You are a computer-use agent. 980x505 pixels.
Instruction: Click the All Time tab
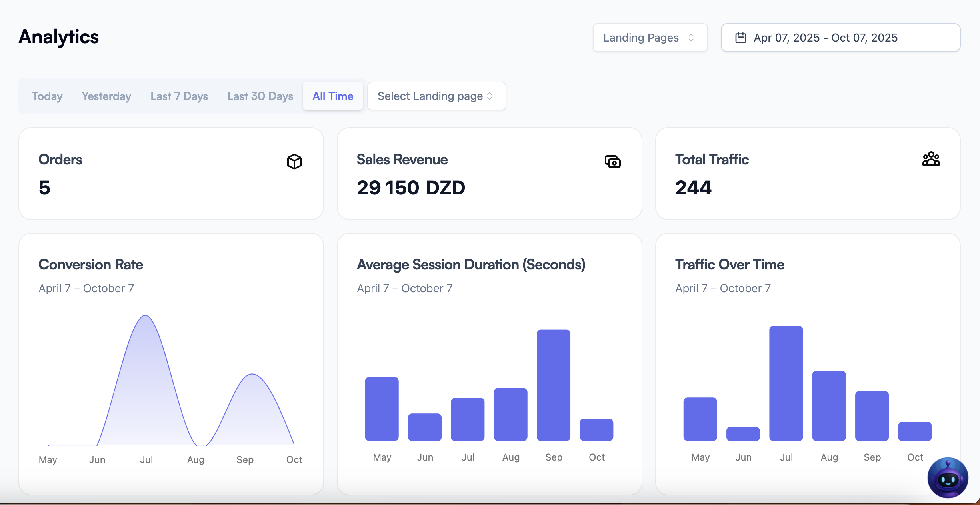(x=333, y=96)
